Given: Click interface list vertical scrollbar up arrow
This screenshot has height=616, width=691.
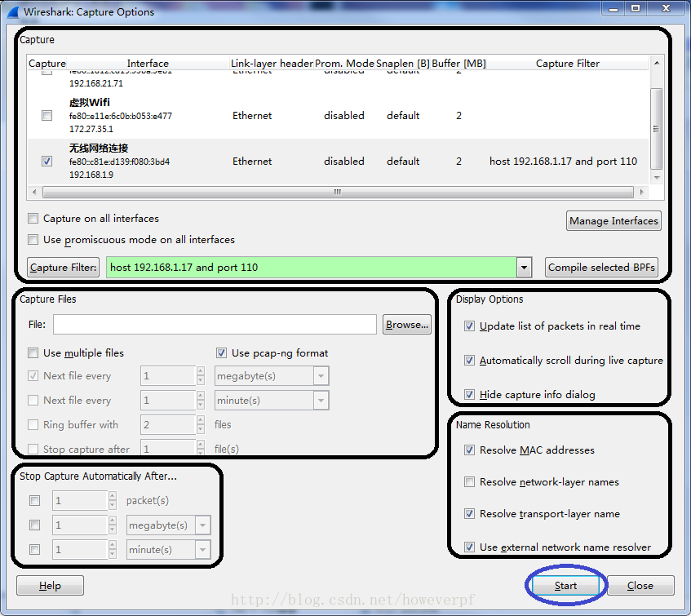Looking at the screenshot, I should point(657,63).
